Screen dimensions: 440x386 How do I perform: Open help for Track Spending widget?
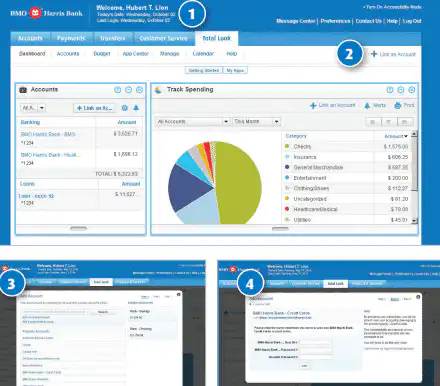coord(390,90)
